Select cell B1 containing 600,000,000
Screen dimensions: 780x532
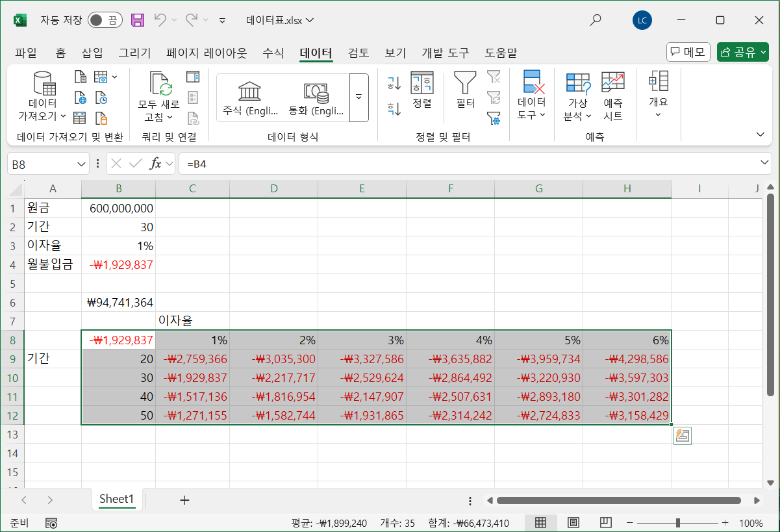(119, 208)
